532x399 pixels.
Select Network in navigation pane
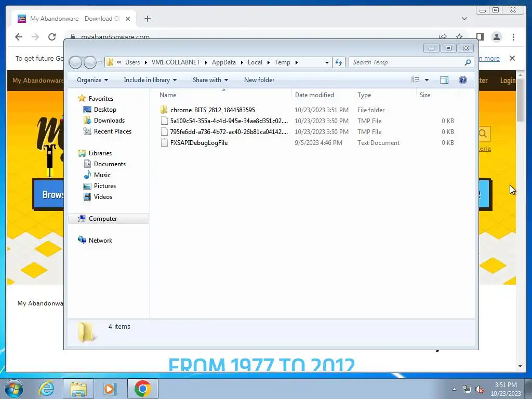coord(100,240)
